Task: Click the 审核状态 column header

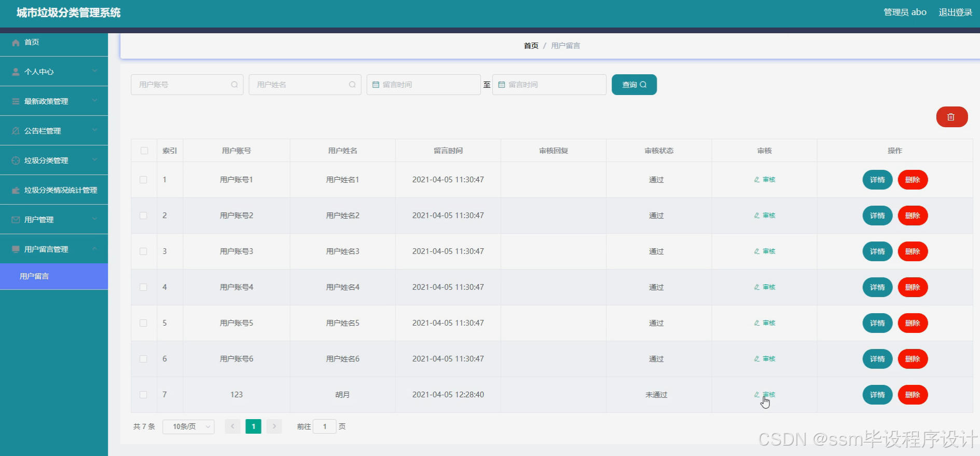Action: click(x=659, y=151)
